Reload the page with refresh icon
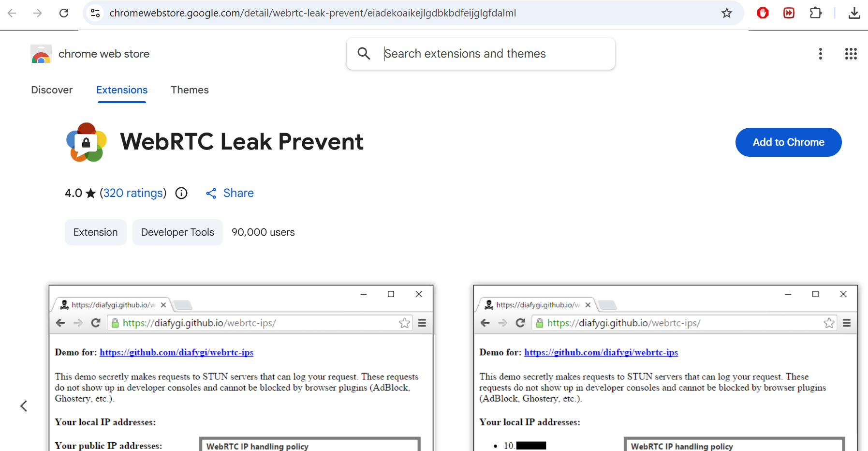Image resolution: width=868 pixels, height=451 pixels. [64, 13]
